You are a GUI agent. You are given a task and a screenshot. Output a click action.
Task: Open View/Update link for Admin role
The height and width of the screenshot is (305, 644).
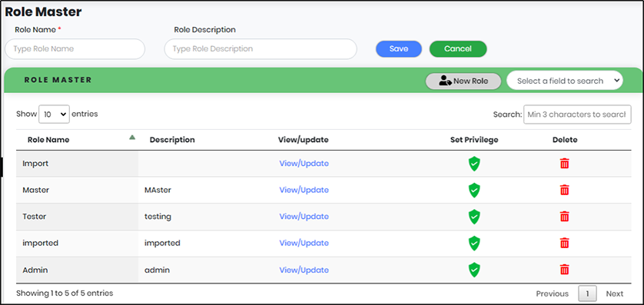304,270
